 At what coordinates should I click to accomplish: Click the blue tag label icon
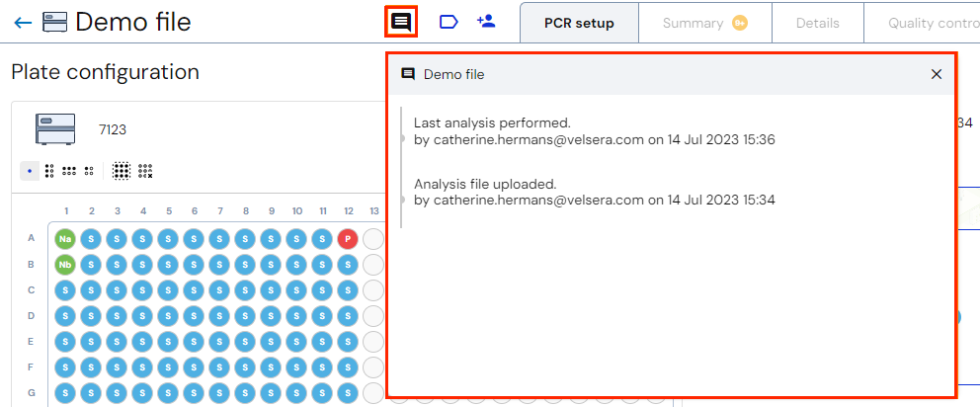[449, 23]
